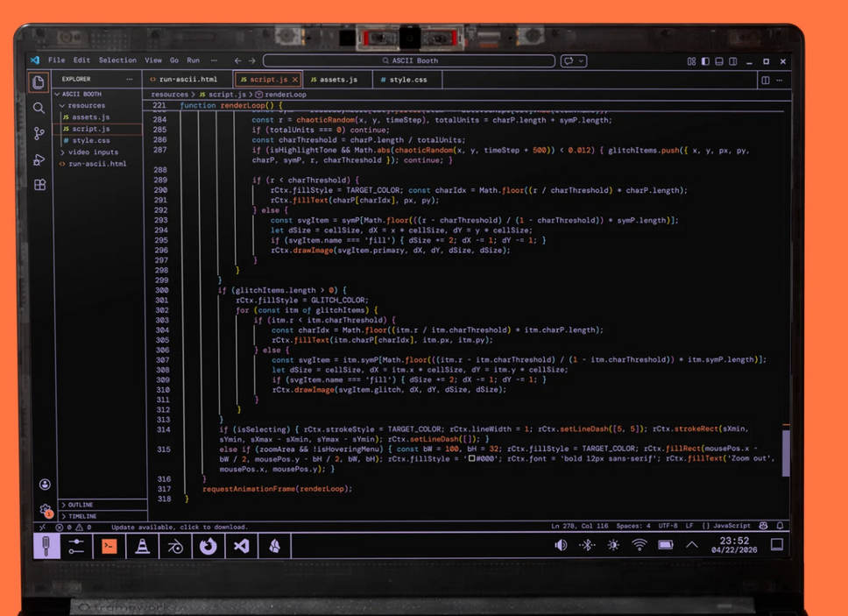
Task: Click Update available, click to download
Action: [x=180, y=527]
